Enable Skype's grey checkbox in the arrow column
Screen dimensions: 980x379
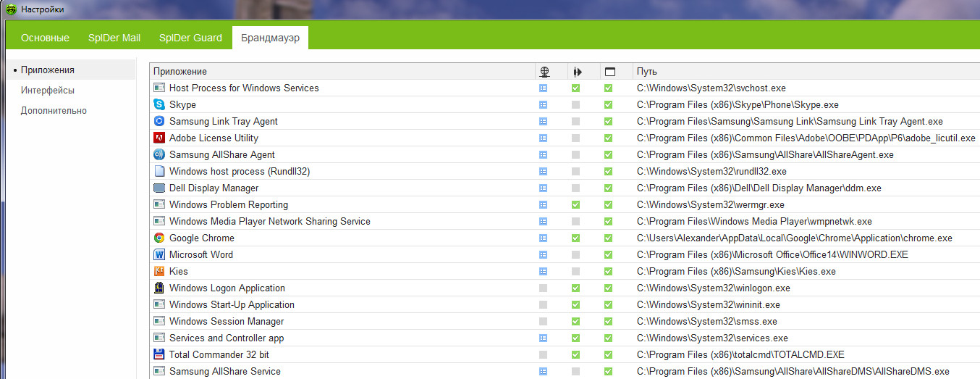[575, 104]
